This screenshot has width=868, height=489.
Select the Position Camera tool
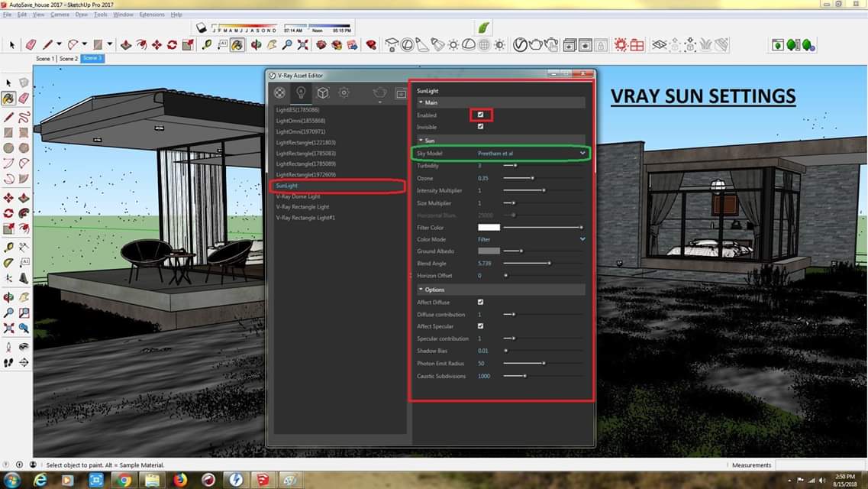pos(8,347)
